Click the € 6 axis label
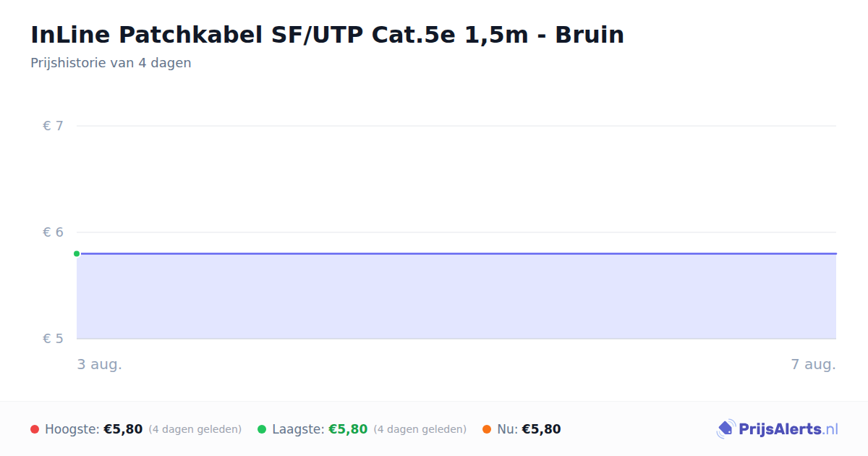The width and height of the screenshot is (868, 456). (53, 232)
